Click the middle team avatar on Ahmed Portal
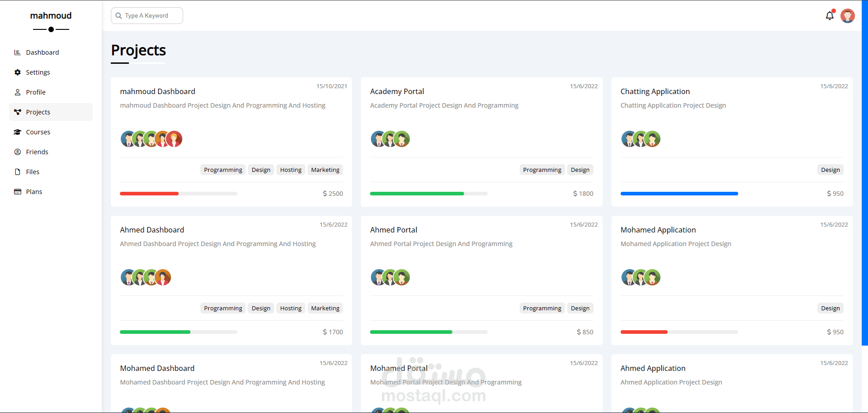 coord(390,277)
